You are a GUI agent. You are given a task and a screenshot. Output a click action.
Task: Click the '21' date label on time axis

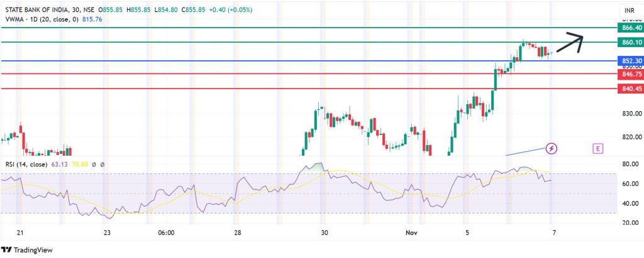(x=19, y=232)
